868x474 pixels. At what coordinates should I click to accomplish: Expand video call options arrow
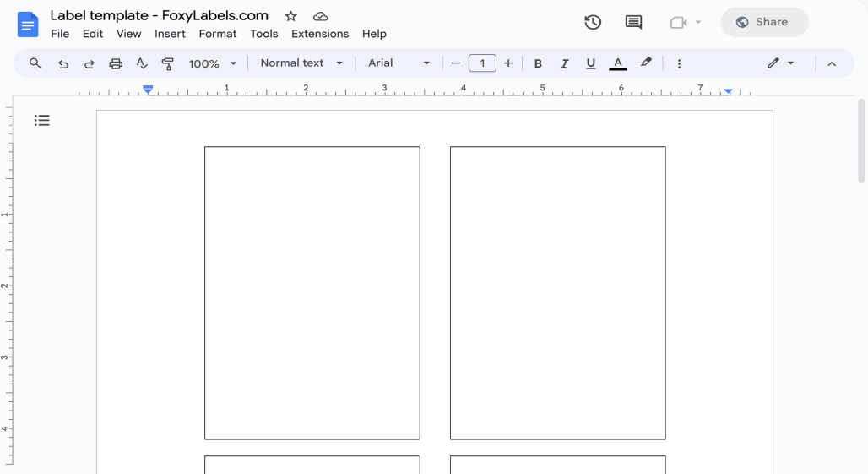point(698,22)
